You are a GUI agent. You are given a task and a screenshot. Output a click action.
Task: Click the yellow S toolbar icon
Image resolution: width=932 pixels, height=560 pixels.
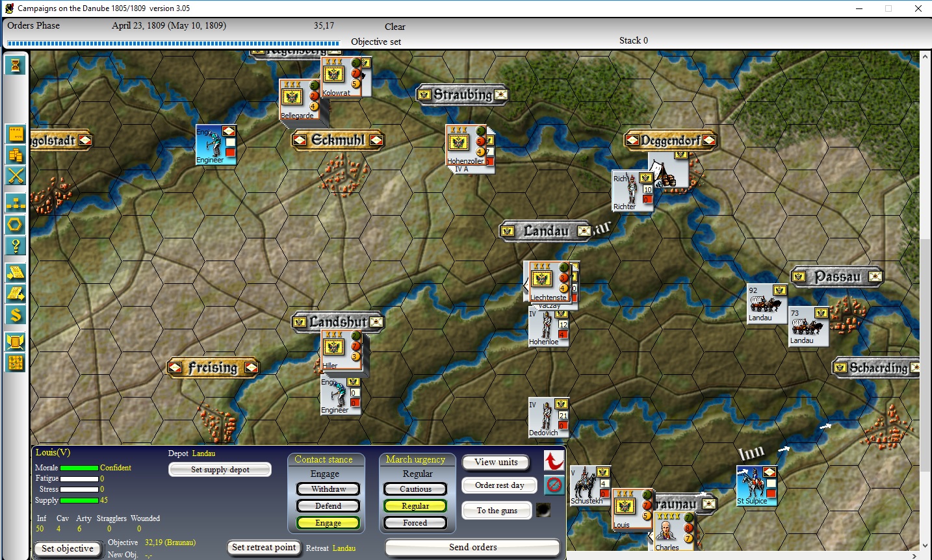point(16,315)
